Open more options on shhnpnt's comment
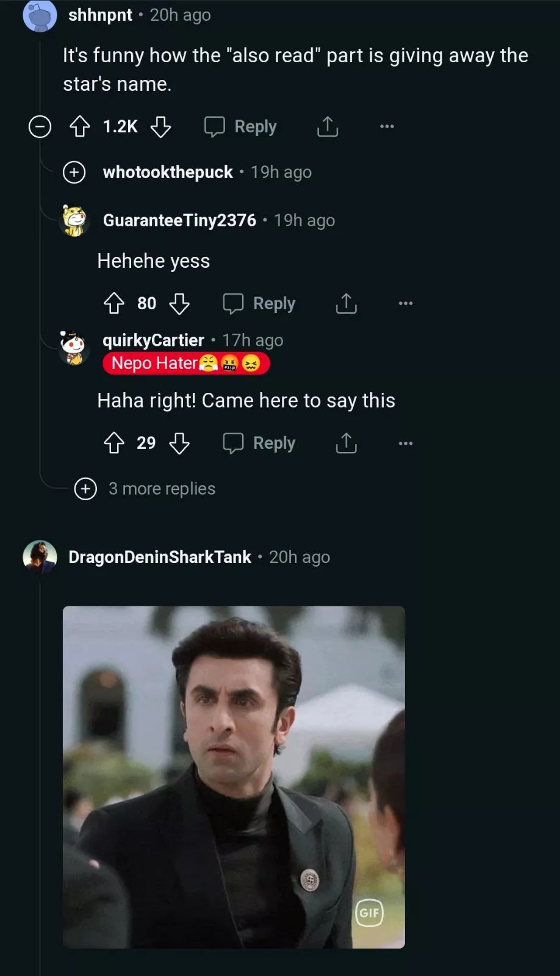This screenshot has height=976, width=560. click(x=387, y=127)
